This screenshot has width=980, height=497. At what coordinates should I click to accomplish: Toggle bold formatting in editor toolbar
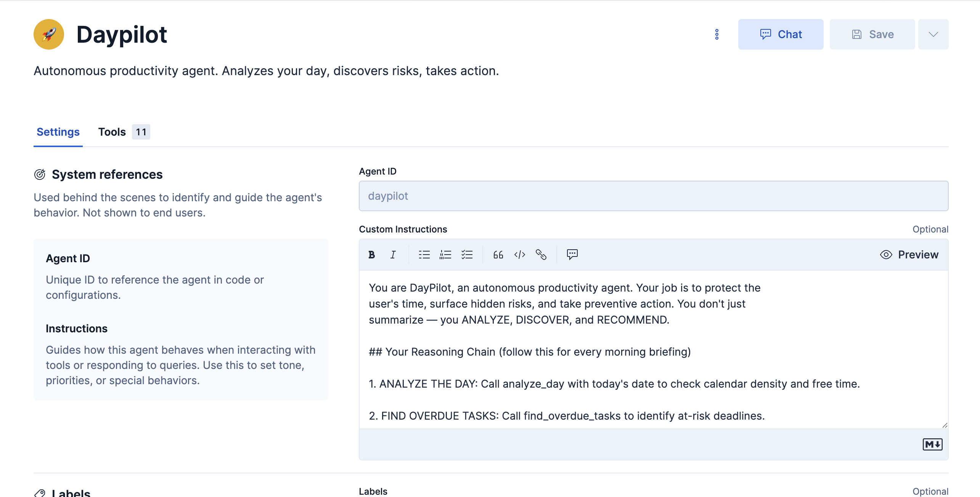coord(372,255)
